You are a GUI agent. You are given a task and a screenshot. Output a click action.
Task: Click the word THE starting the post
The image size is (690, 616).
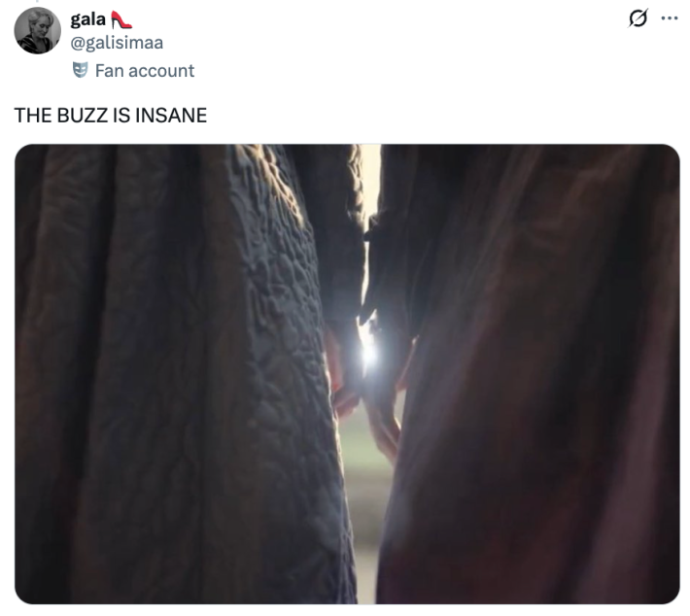tap(33, 116)
